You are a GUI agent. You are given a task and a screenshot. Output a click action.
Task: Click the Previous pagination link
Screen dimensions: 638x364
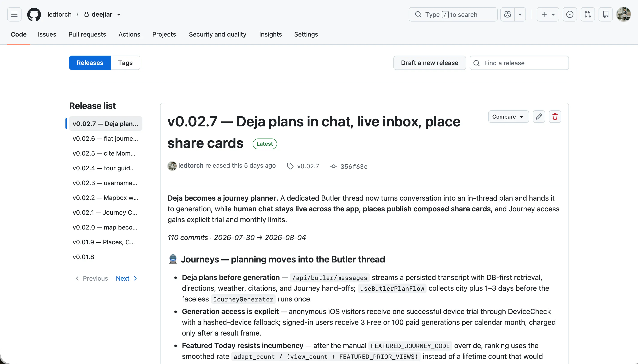[x=91, y=278]
